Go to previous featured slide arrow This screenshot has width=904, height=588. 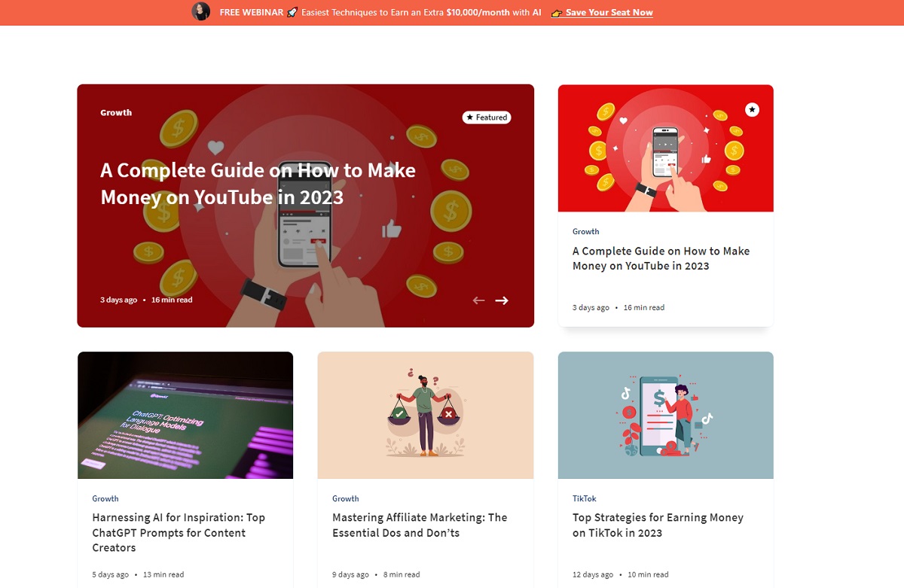point(478,300)
